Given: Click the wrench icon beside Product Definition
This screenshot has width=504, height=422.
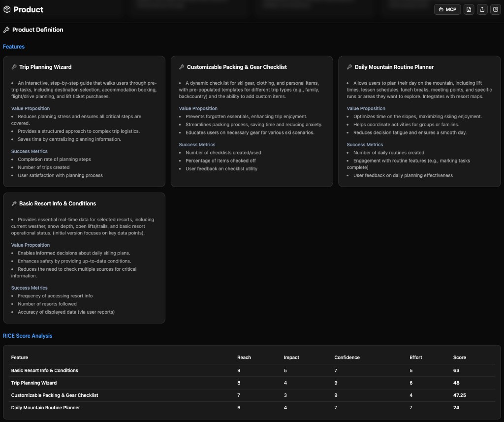Looking at the screenshot, I should [x=6, y=30].
